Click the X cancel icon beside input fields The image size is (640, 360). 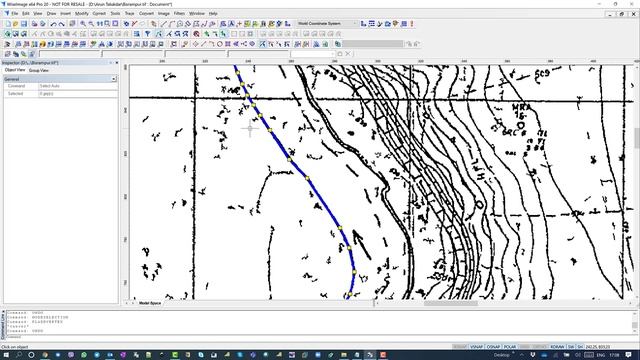click(x=348, y=53)
